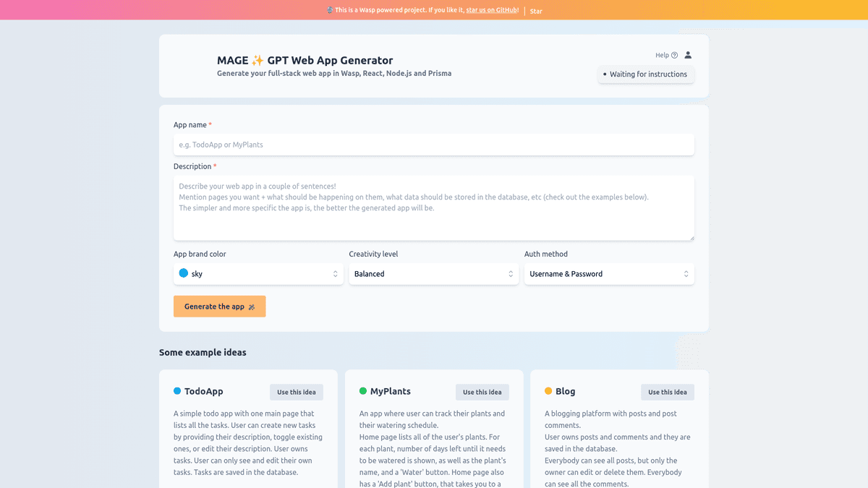The width and height of the screenshot is (868, 488).
Task: Open the Creativity level dropdown
Action: click(434, 274)
